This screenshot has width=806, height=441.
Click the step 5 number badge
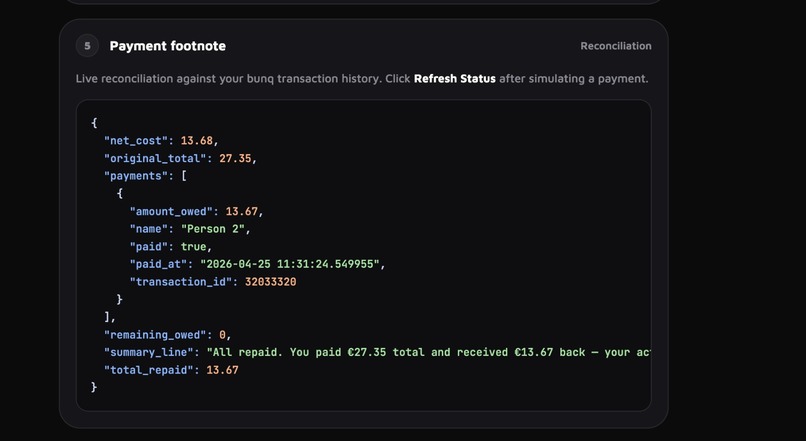tap(87, 46)
